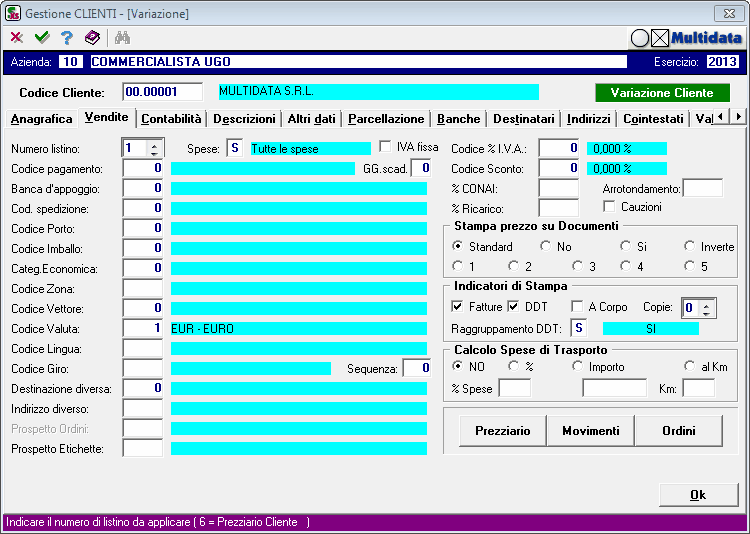Switch to the Anagrafica tab

pyautogui.click(x=42, y=119)
